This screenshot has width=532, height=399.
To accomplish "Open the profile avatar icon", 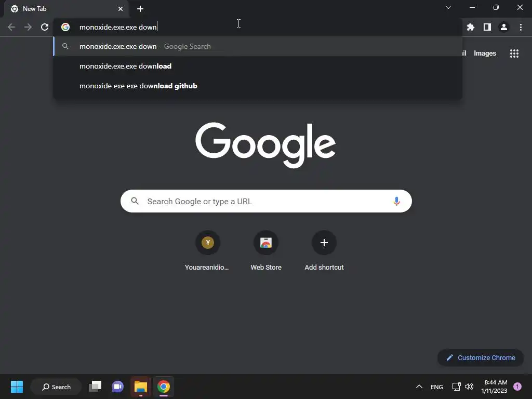I will point(504,27).
